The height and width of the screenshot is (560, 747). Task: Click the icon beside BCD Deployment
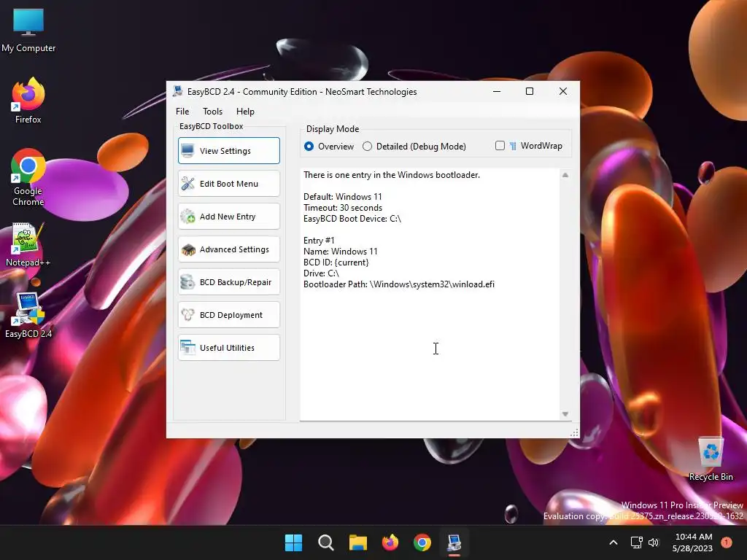(x=187, y=315)
